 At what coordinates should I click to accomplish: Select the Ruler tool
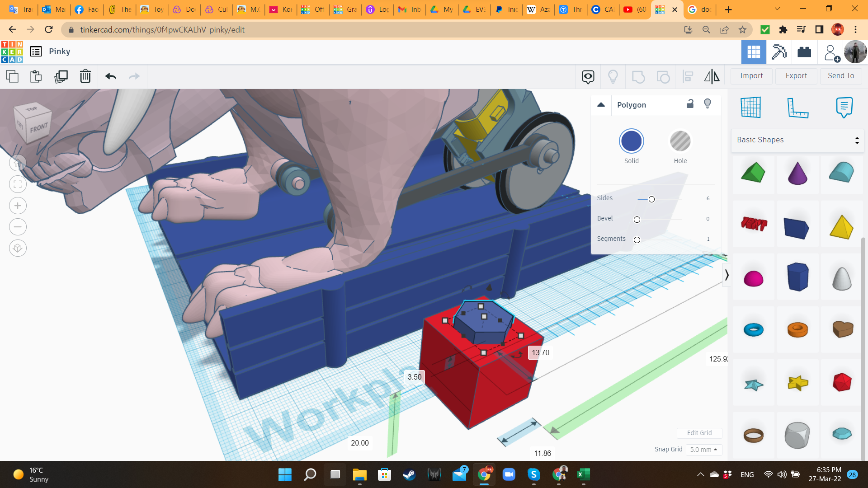[797, 108]
